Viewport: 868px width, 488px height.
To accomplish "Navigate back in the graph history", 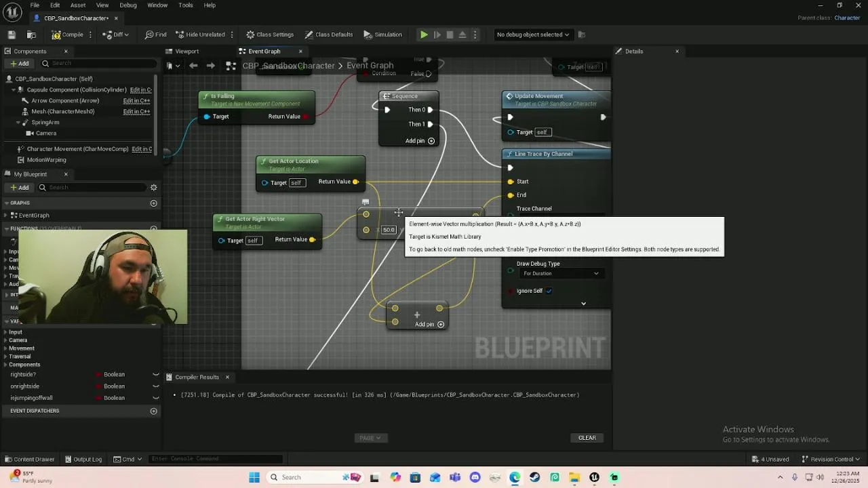I will tap(193, 66).
